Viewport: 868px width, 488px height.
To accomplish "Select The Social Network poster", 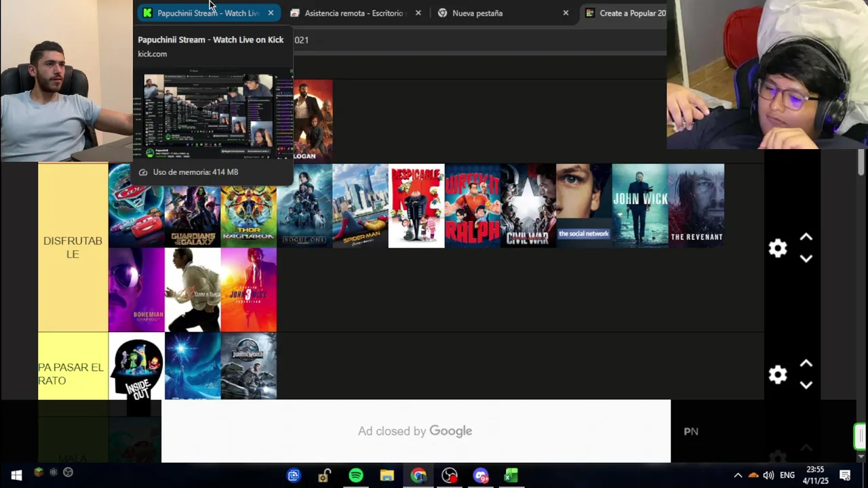I will click(584, 206).
